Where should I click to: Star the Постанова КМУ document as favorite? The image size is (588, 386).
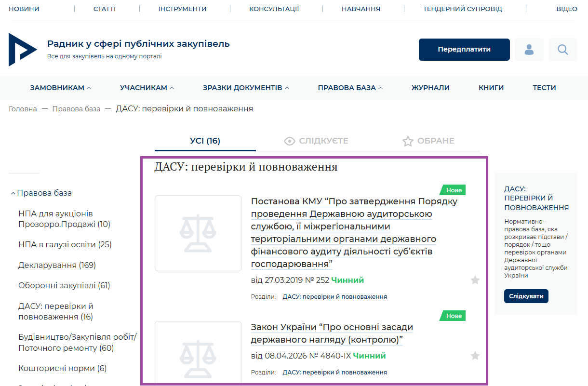(475, 280)
